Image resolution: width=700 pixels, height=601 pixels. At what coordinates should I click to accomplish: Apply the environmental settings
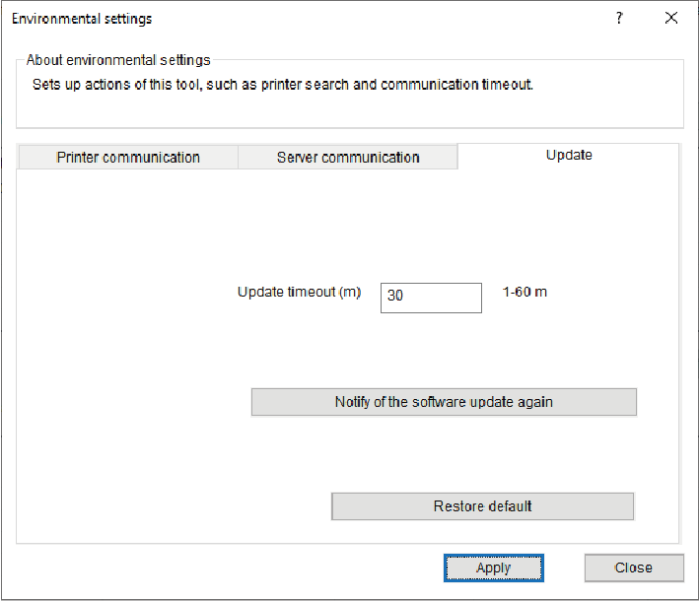493,568
